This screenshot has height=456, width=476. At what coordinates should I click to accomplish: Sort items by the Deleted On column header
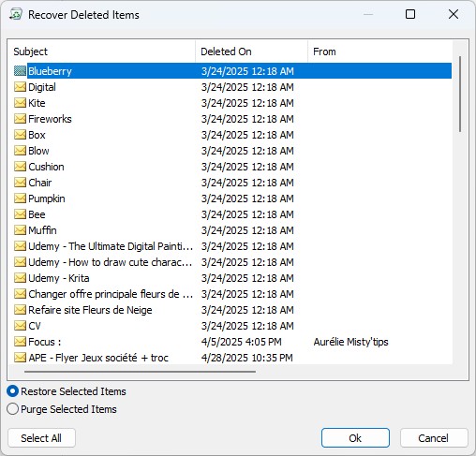tap(252, 51)
